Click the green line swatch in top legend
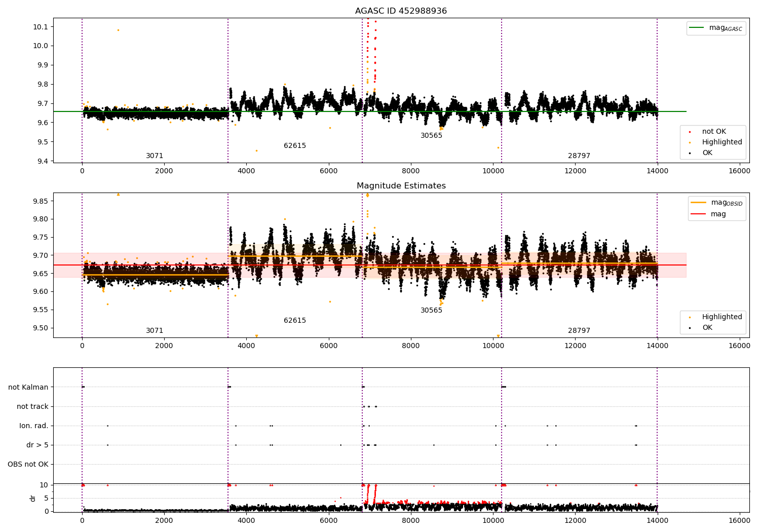760x532 pixels. click(697, 28)
